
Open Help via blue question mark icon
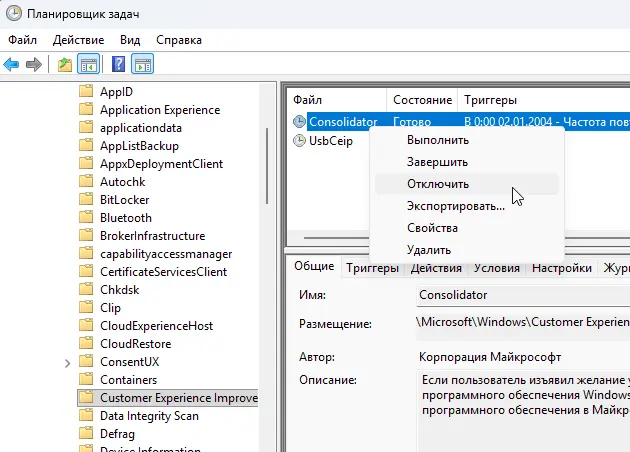pyautogui.click(x=118, y=65)
